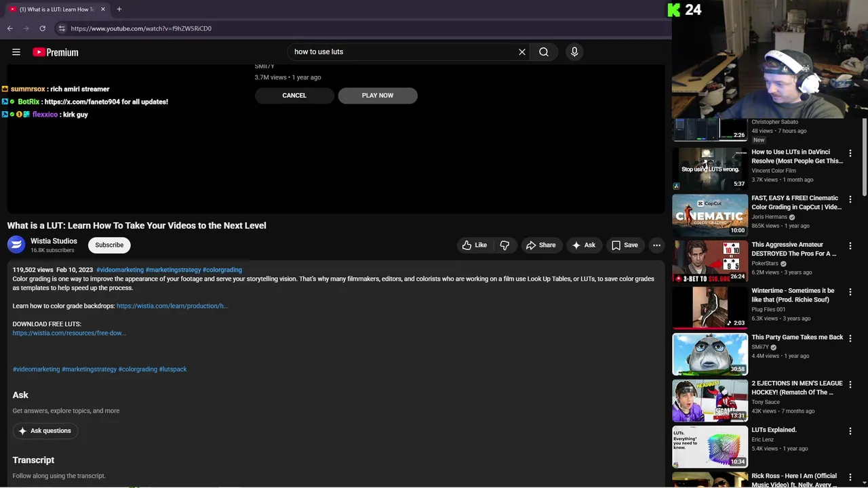The width and height of the screenshot is (868, 488).
Task: Reload the page in browser toolbar
Action: point(42,28)
